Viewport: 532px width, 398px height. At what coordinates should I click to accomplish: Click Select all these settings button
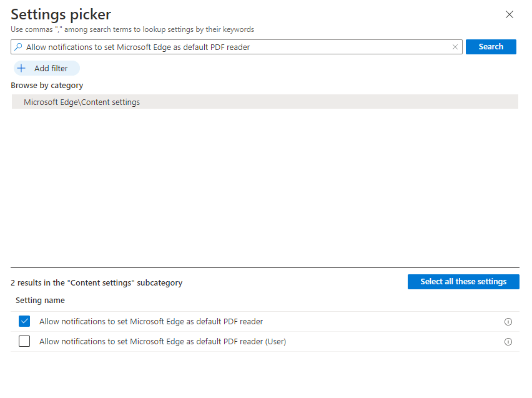[x=463, y=282]
